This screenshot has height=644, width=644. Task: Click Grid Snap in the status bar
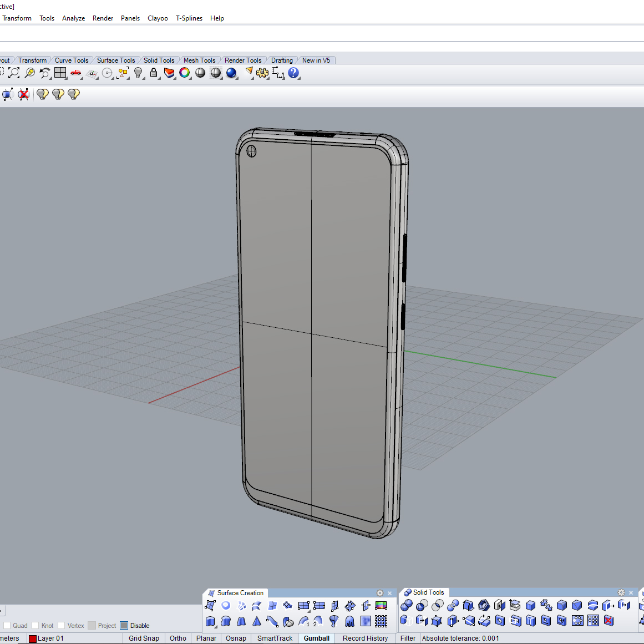(144, 638)
